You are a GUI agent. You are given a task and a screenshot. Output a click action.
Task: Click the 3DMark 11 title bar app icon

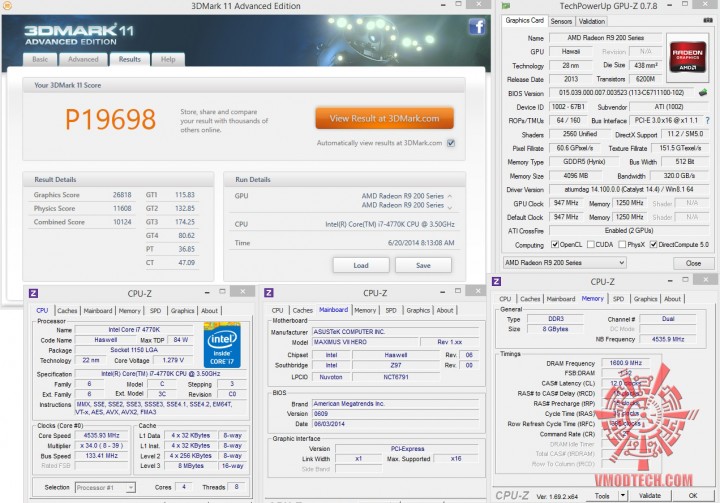coord(6,6)
